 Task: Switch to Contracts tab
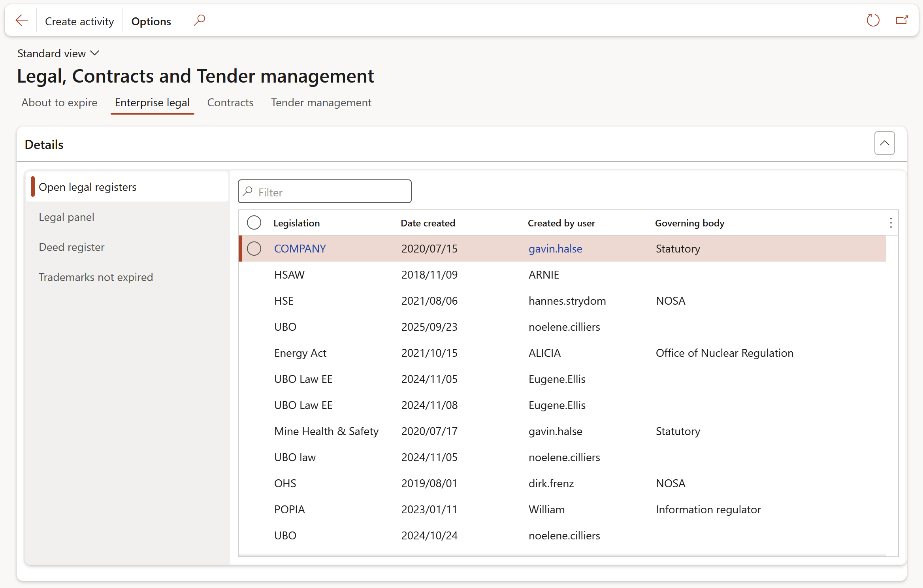coord(230,103)
